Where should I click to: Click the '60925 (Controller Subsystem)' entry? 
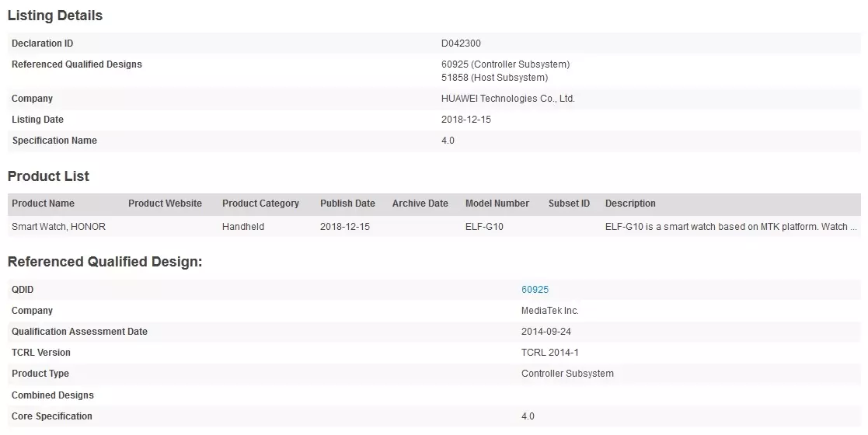coord(505,64)
